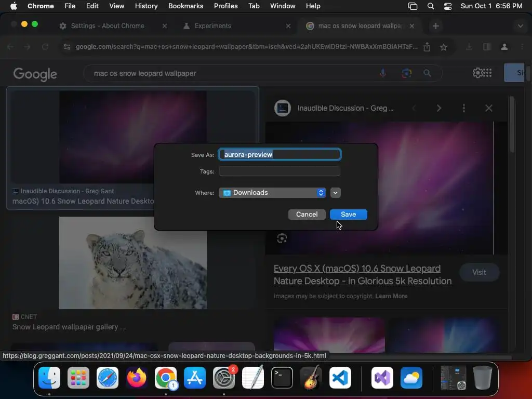Open the Tab menu
This screenshot has width=532, height=399.
tap(254, 6)
